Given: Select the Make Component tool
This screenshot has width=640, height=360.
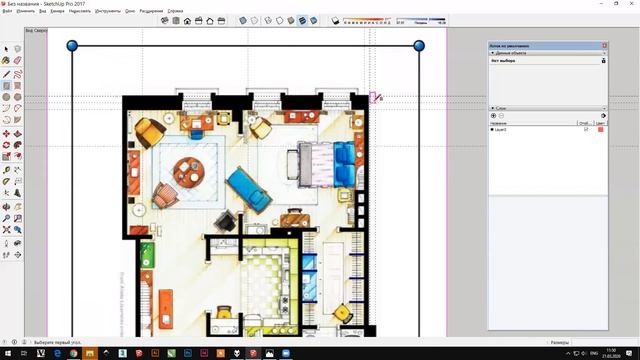Looking at the screenshot, I should click(x=18, y=49).
